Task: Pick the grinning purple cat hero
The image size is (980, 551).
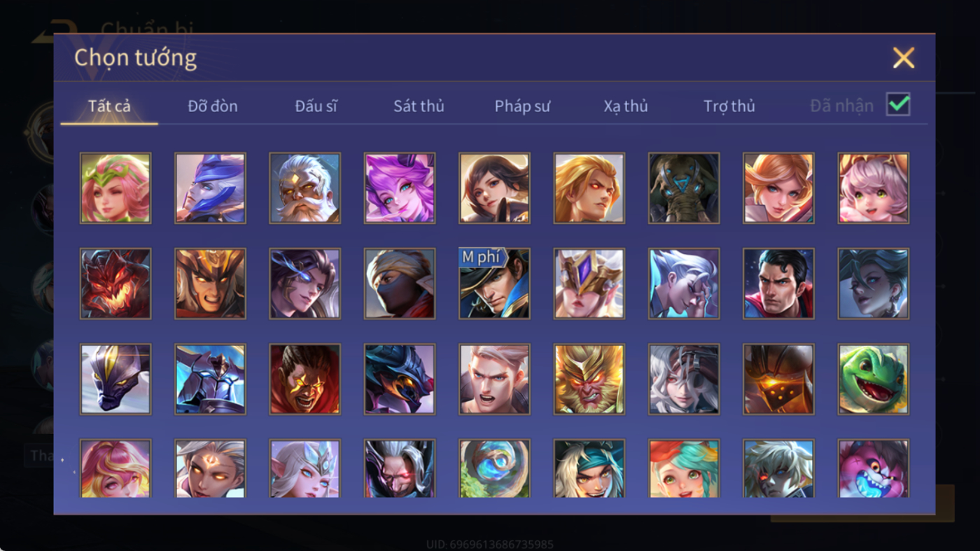Action: pos(874,468)
